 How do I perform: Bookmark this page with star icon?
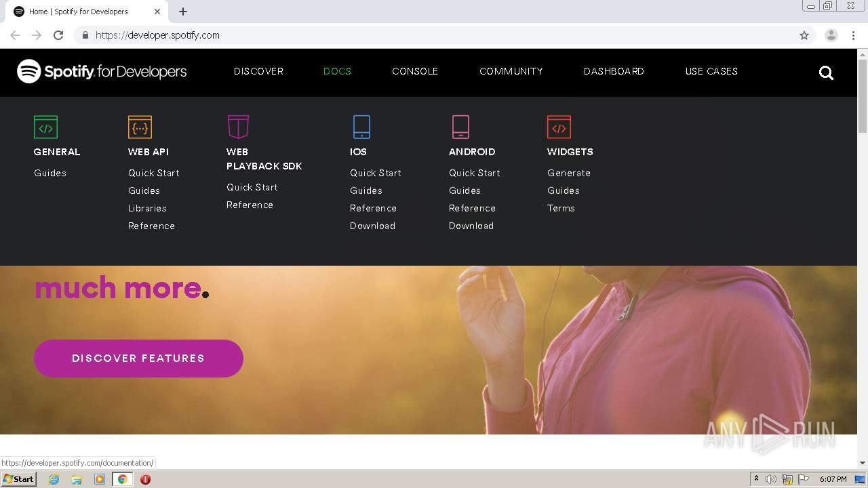(804, 35)
